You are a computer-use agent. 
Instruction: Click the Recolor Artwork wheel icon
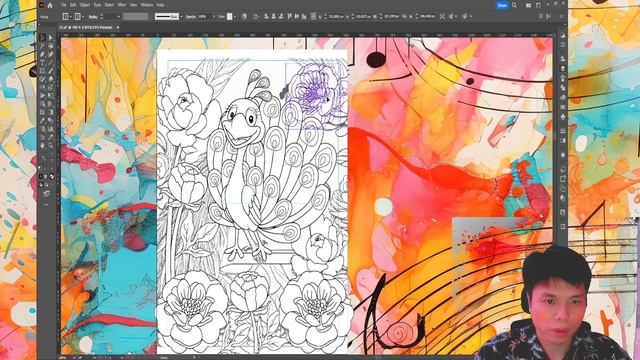244,16
